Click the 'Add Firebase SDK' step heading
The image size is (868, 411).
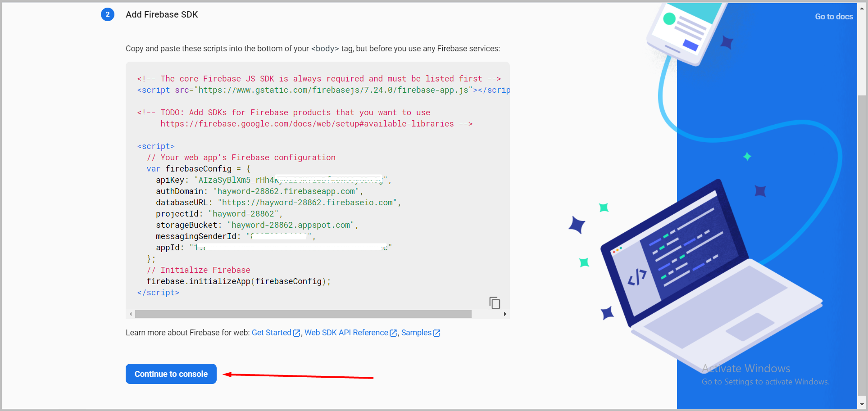(x=162, y=14)
